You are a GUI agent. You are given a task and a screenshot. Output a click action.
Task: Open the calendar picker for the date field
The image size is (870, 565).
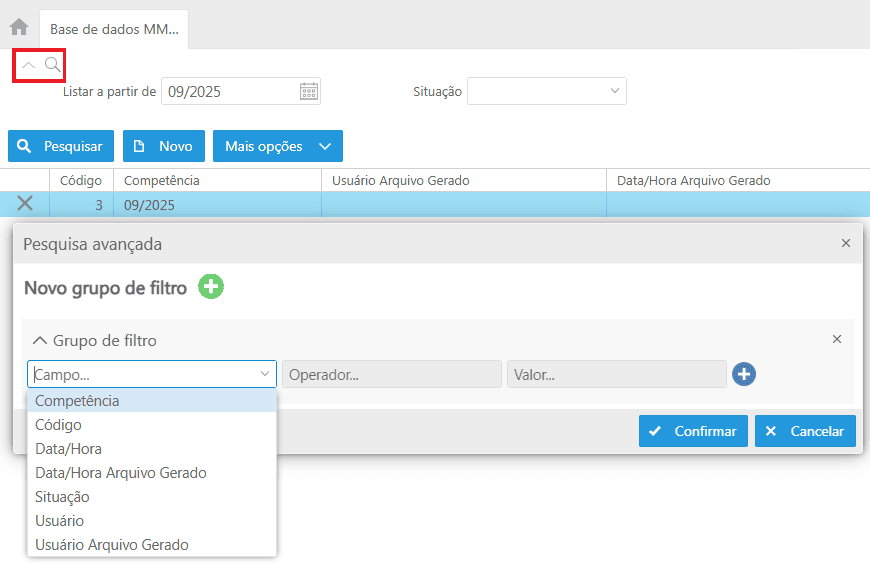tap(309, 92)
